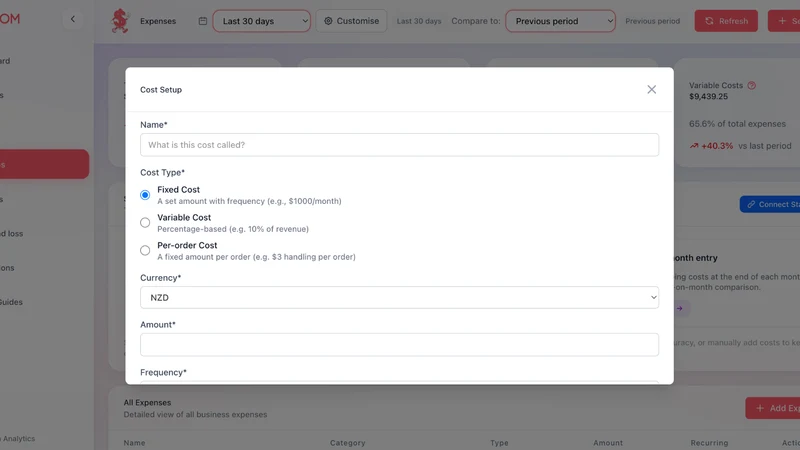Select Fixed Cost radio option
The height and width of the screenshot is (450, 800).
point(145,195)
